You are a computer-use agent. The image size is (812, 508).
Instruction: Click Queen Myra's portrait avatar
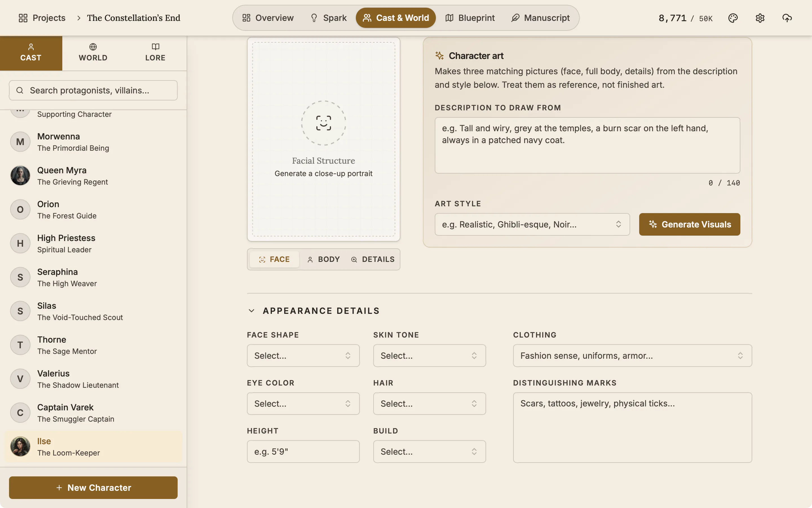[20, 175]
